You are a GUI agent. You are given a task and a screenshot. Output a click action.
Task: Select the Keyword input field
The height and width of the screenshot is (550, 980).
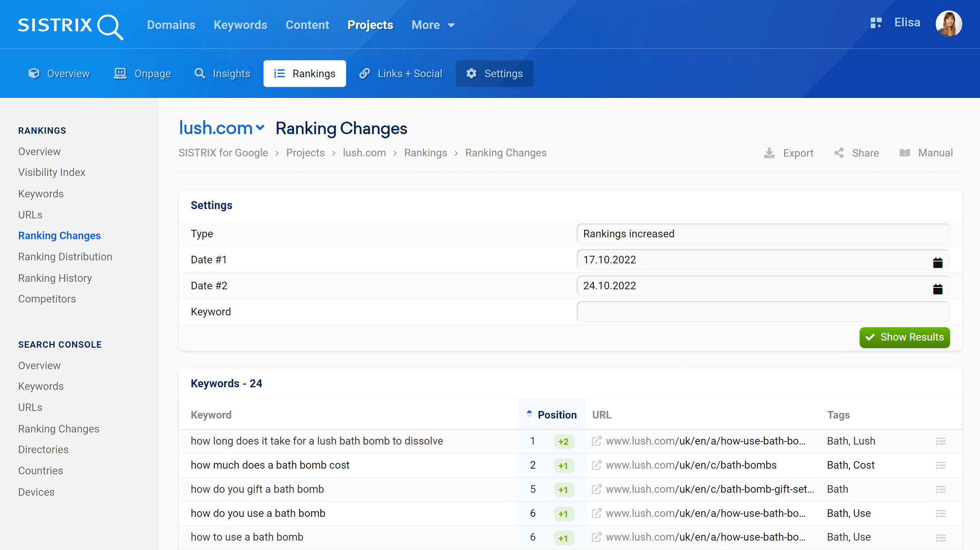(763, 311)
